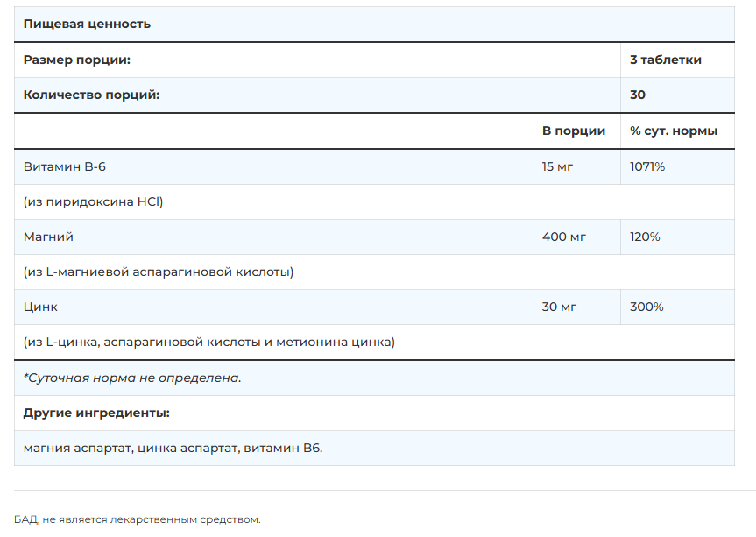Click the "120%" daily value cell
The height and width of the screenshot is (537, 756).
[x=646, y=237]
